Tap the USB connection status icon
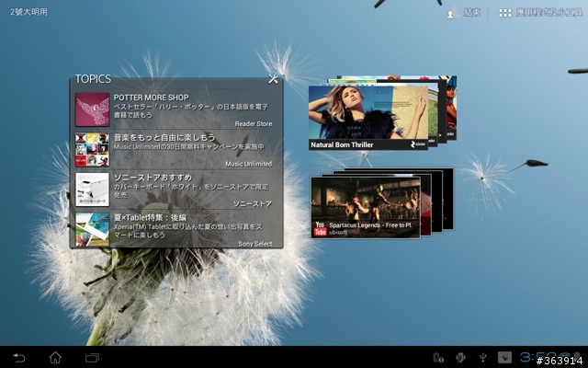588x368 pixels. (x=483, y=358)
